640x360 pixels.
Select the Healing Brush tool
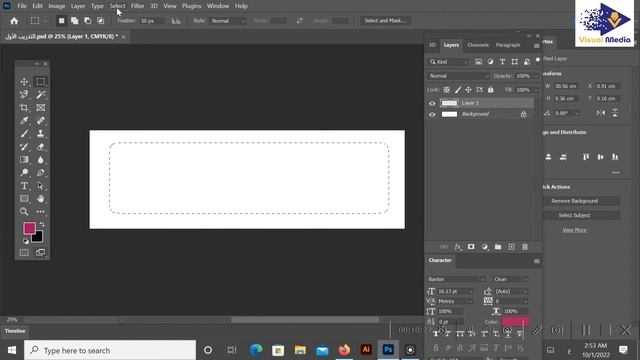[x=40, y=121]
